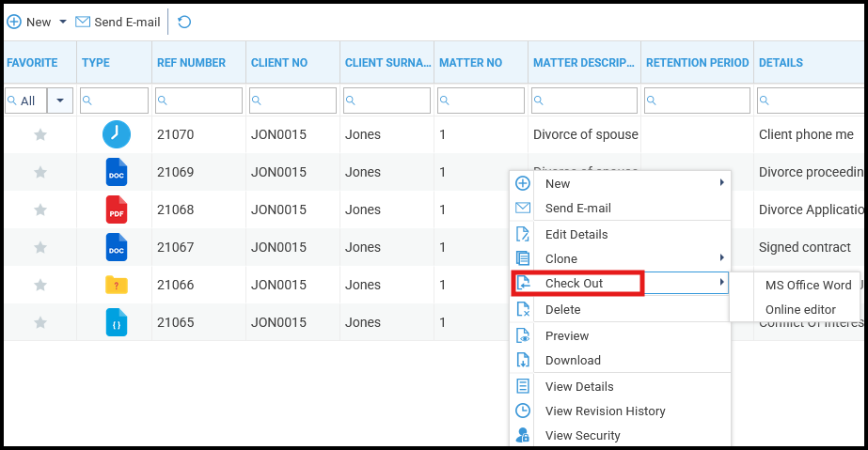Choose View Revision History menu item
The width and height of the screenshot is (868, 450).
[605, 411]
